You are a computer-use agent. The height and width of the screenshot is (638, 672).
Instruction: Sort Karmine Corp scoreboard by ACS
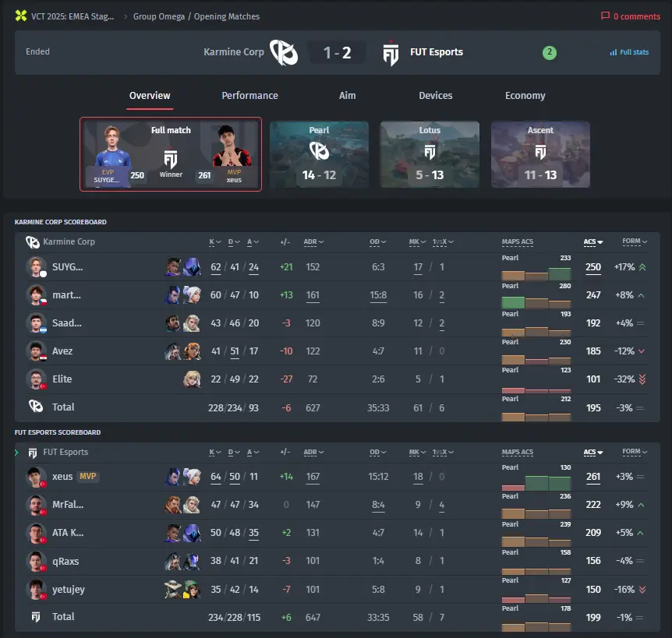click(x=593, y=242)
